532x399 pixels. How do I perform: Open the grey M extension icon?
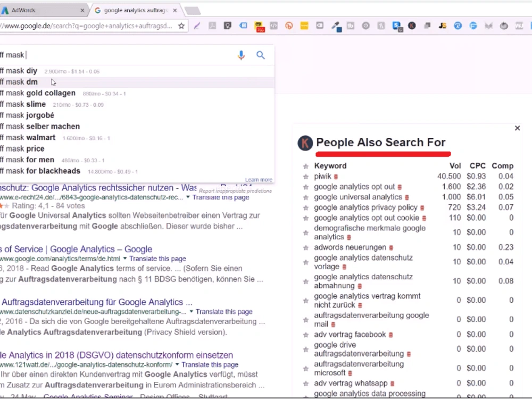(x=488, y=26)
